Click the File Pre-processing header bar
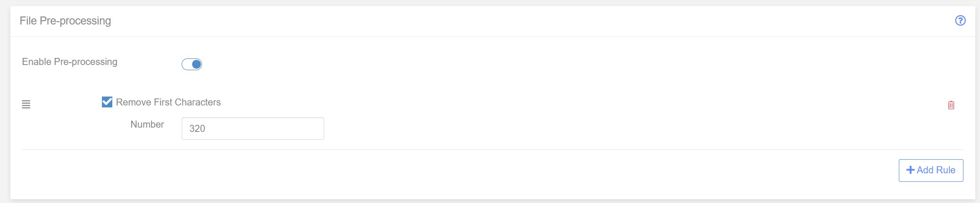980x203 pixels. (x=493, y=21)
